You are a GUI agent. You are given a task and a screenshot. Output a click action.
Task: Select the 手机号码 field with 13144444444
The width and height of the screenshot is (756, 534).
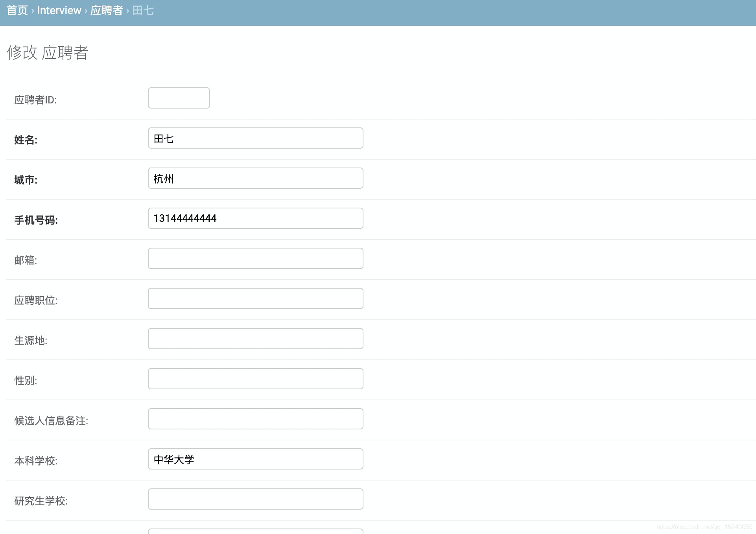(255, 218)
